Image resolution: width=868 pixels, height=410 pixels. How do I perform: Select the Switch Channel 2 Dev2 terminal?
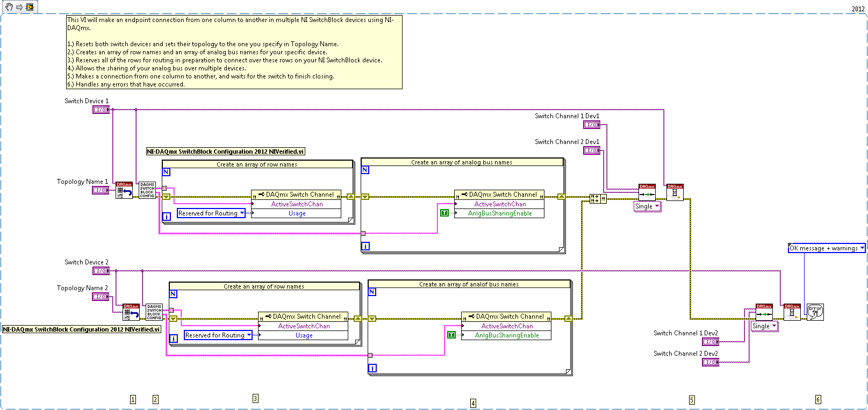(x=711, y=362)
